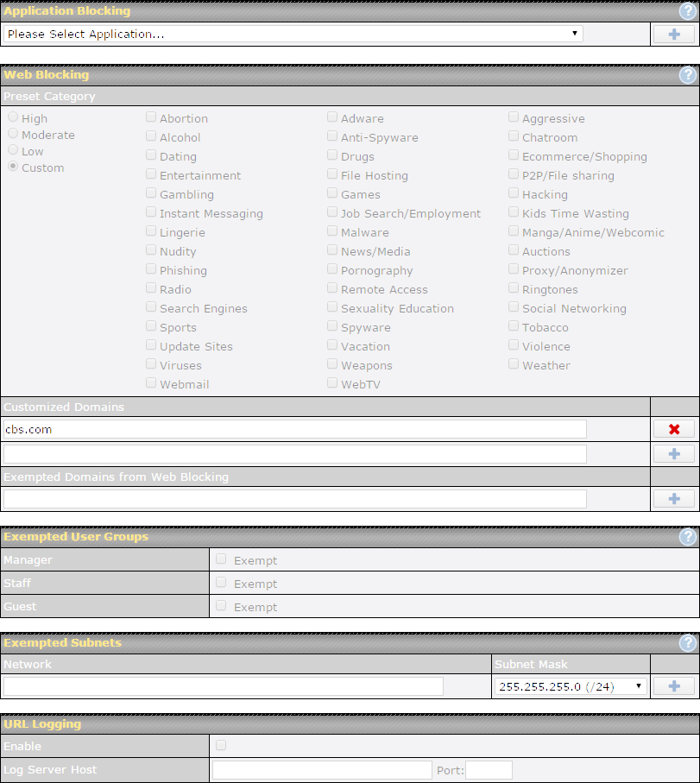Enable URL Logging checkbox
The width and height of the screenshot is (700, 783).
click(221, 746)
